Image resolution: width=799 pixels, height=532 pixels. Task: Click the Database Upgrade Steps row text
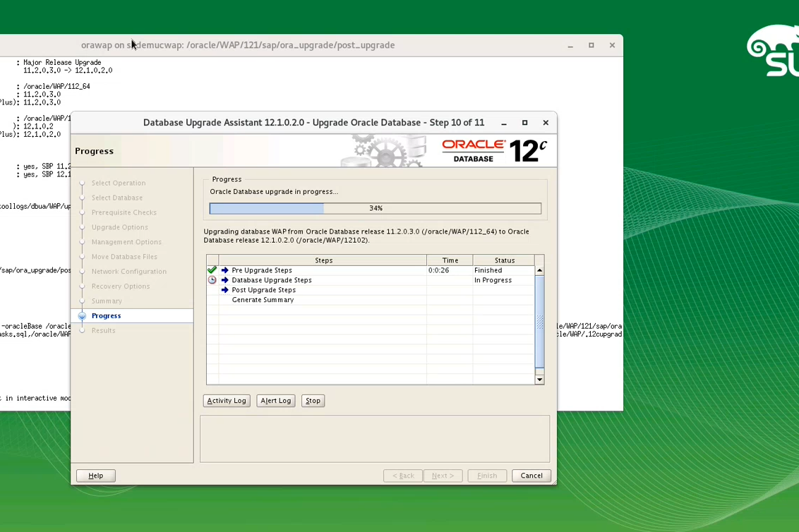pos(272,279)
